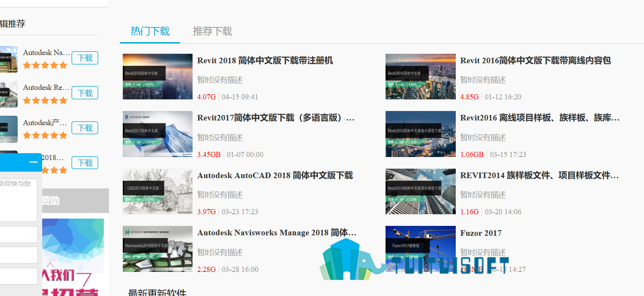Click file size 2.28G text
Screen dimensions: 644x296
tap(206, 269)
